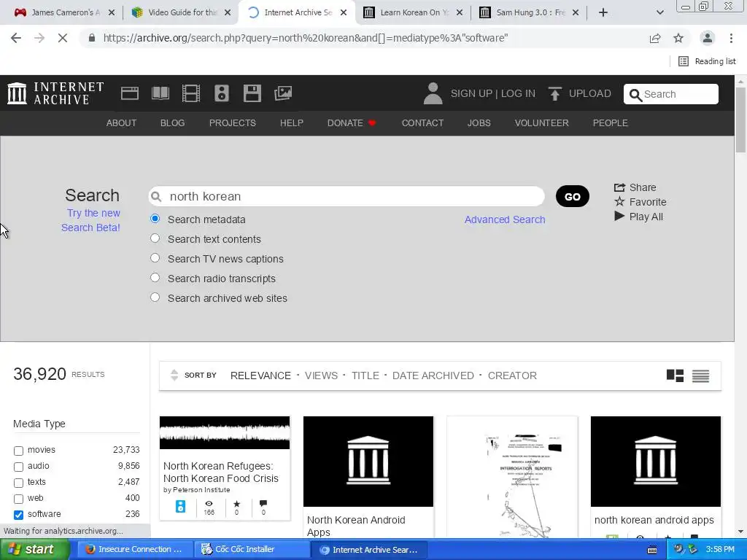Open the Images icon in header
The image size is (747, 560).
pos(283,93)
